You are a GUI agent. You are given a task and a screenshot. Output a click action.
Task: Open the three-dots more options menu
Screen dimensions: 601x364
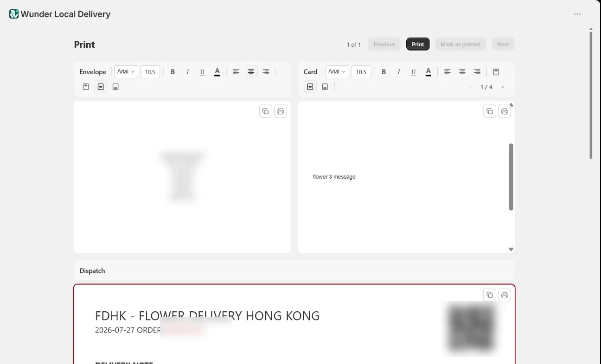coord(577,14)
